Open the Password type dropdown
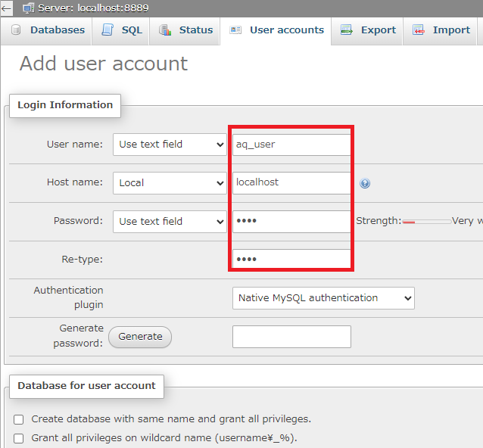 pos(170,222)
